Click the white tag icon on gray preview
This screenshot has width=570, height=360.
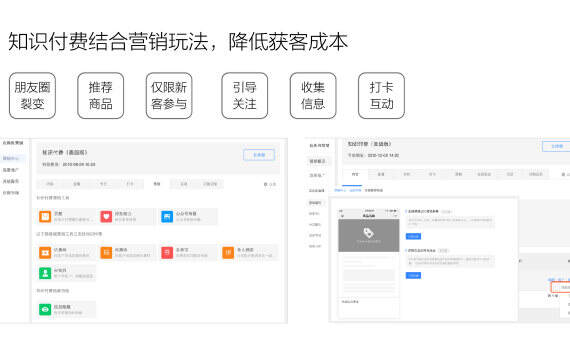(369, 232)
